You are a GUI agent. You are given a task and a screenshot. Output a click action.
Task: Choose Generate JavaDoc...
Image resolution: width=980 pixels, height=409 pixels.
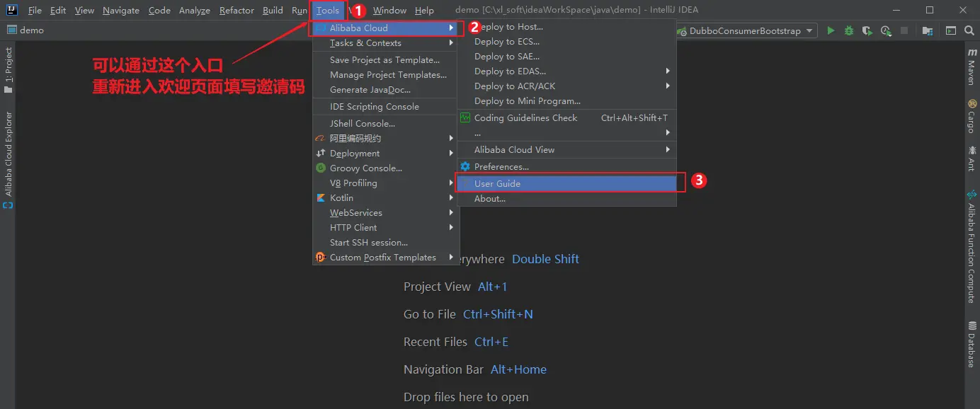coord(386,90)
